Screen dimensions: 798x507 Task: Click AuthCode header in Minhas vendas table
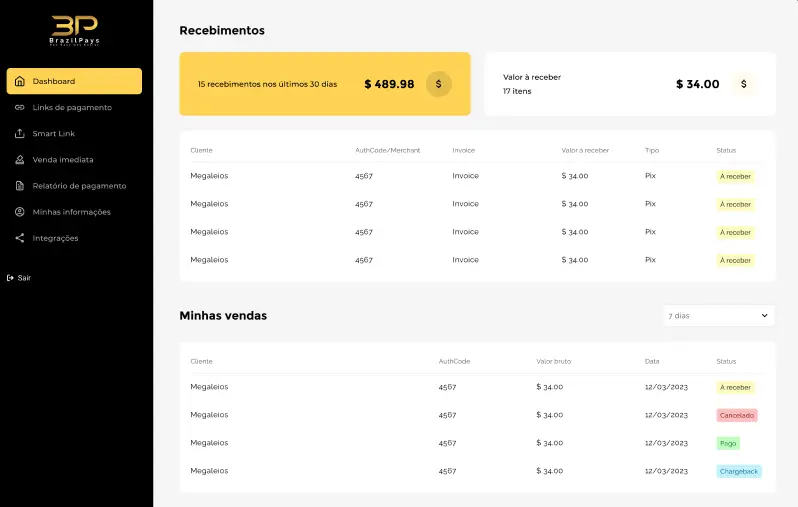pos(454,361)
